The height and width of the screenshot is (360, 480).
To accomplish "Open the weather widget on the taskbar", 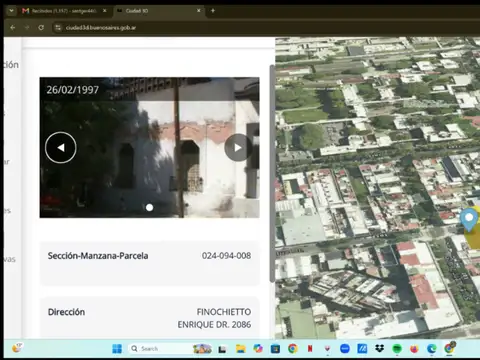I will [x=17, y=348].
